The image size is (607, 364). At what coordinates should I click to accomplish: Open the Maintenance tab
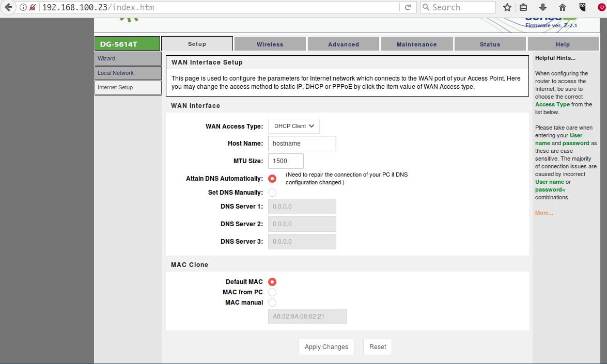(416, 44)
